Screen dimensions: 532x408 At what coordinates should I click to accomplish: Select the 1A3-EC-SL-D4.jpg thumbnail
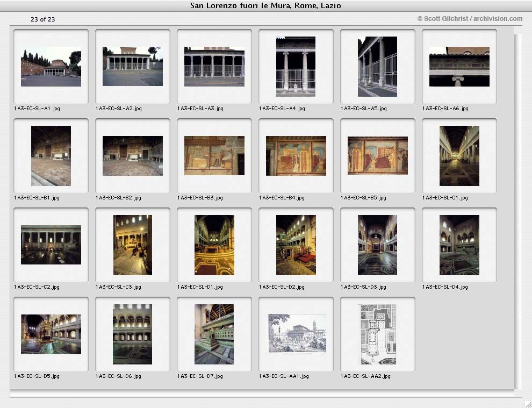(x=459, y=245)
